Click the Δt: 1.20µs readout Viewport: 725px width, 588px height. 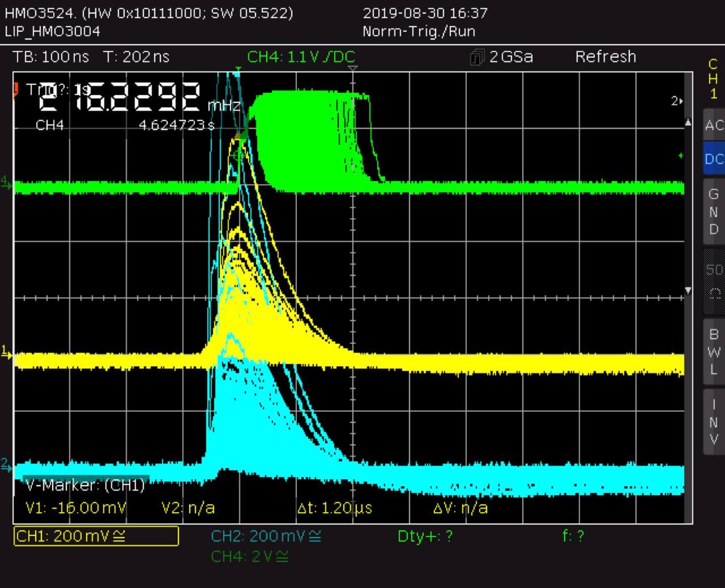tap(335, 508)
